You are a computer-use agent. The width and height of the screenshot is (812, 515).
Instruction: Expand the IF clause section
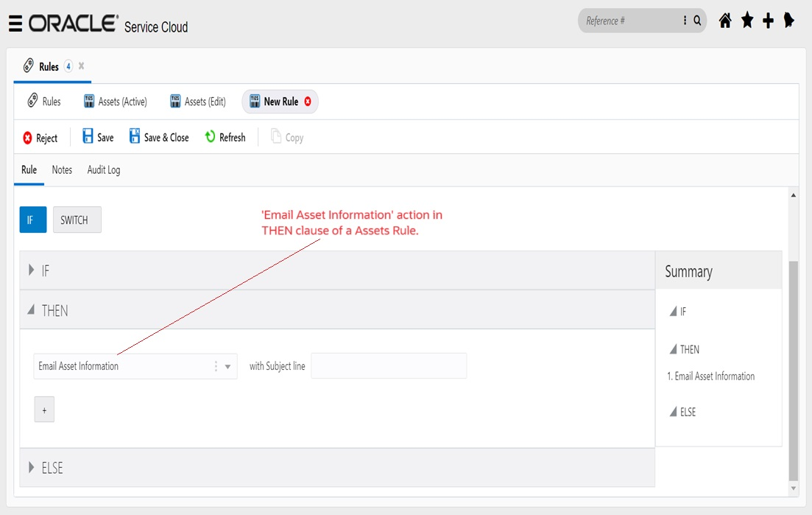[x=32, y=270]
